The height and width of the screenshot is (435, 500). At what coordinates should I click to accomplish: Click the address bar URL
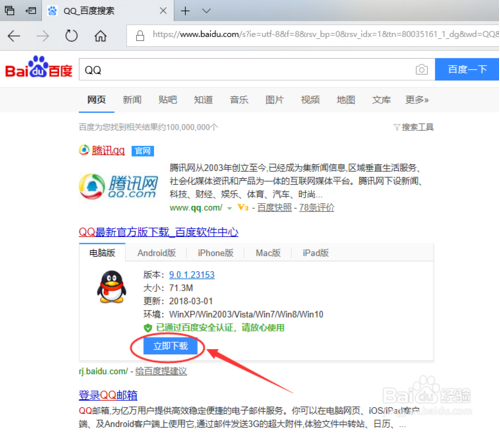click(x=325, y=34)
